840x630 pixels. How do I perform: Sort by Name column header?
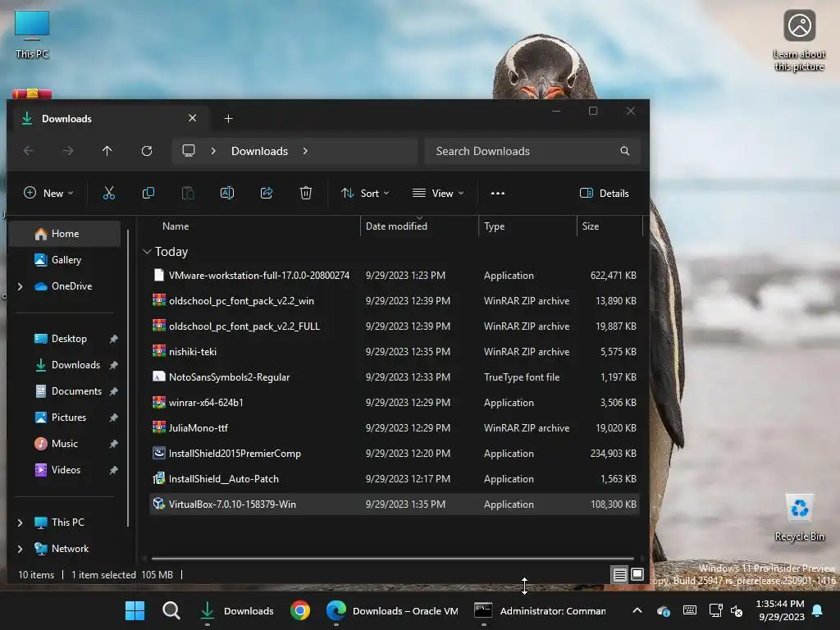click(x=176, y=226)
